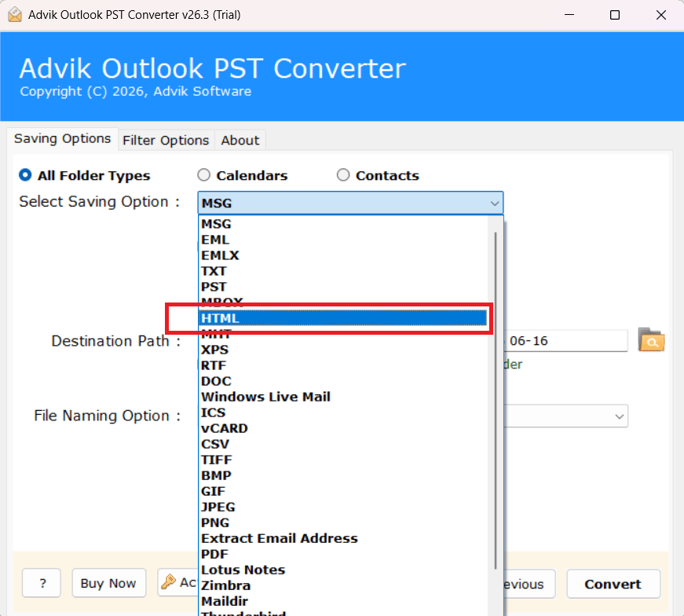Choose ICS in the dropdown list
The image size is (684, 616).
pos(343,412)
